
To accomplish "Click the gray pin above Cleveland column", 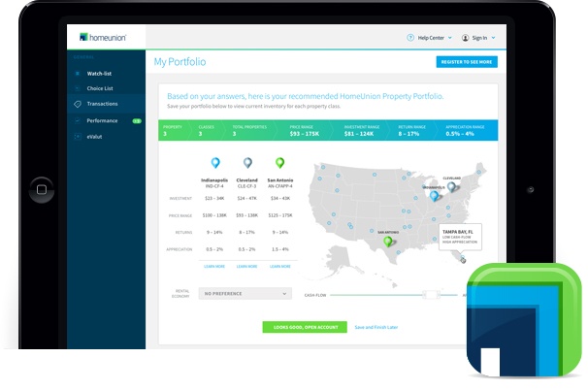I will coord(247,163).
